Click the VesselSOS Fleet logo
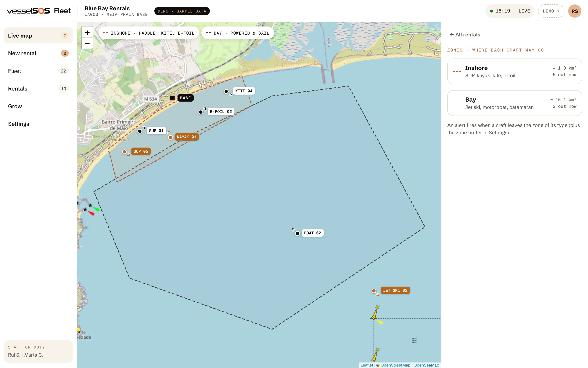Screen dimensions: 588x368 [x=39, y=11]
